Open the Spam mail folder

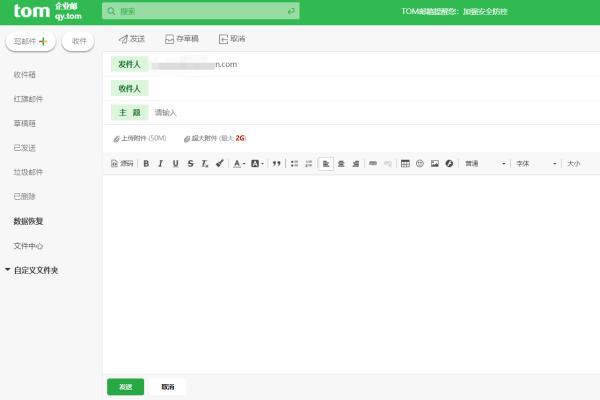(x=28, y=172)
